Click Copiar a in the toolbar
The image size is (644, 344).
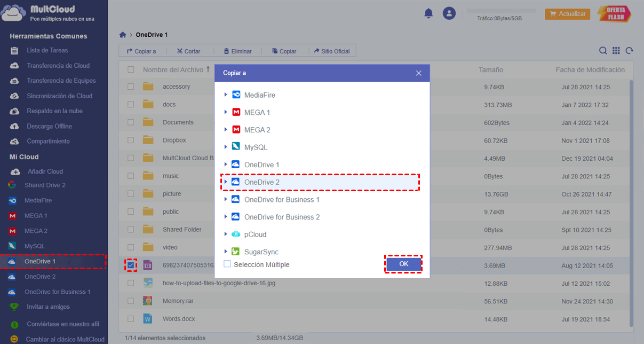[141, 51]
